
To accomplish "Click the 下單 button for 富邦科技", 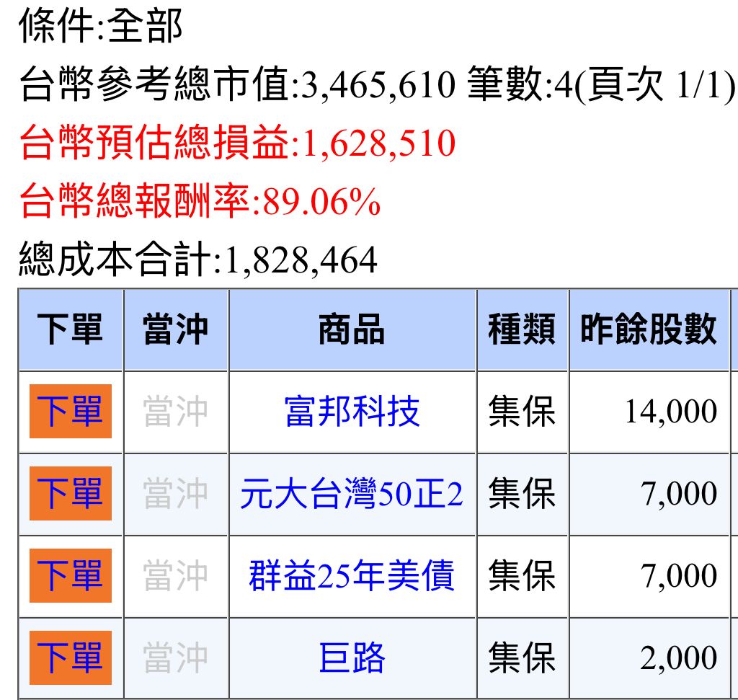I will [x=70, y=412].
